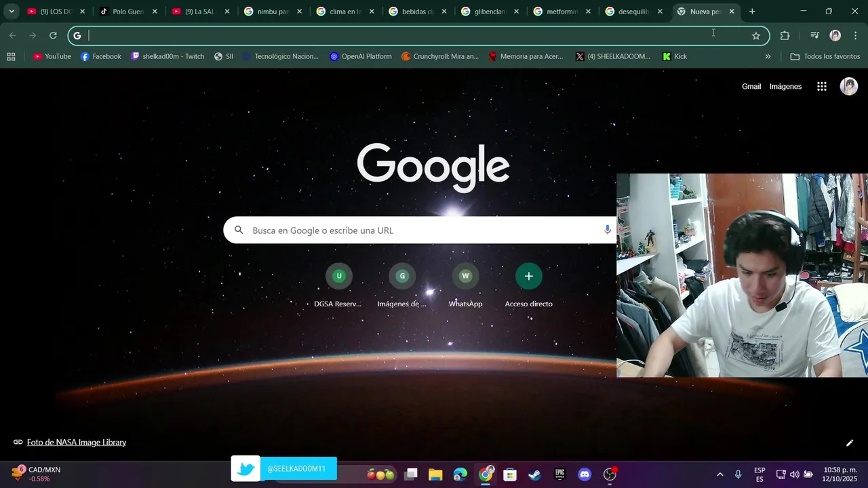Viewport: 868px width, 488px height.
Task: Expand hidden bookmarks chevron
Action: 768,57
